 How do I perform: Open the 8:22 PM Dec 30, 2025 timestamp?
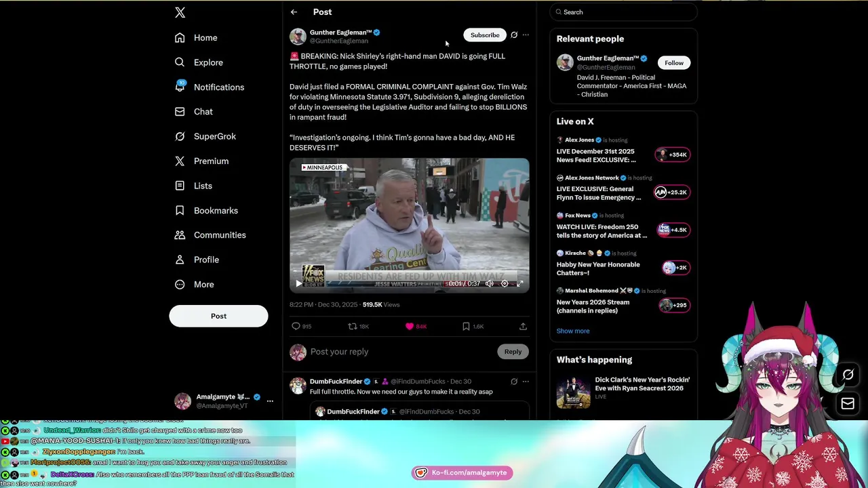pyautogui.click(x=323, y=305)
